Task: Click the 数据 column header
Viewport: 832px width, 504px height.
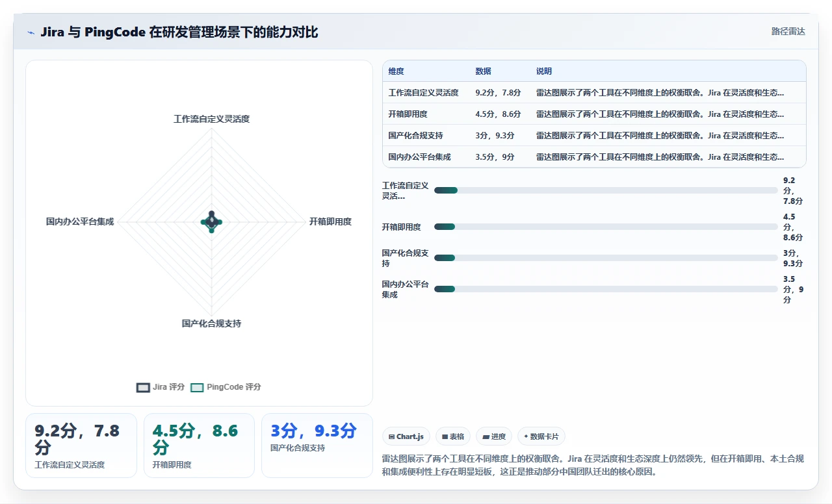Action: click(483, 71)
